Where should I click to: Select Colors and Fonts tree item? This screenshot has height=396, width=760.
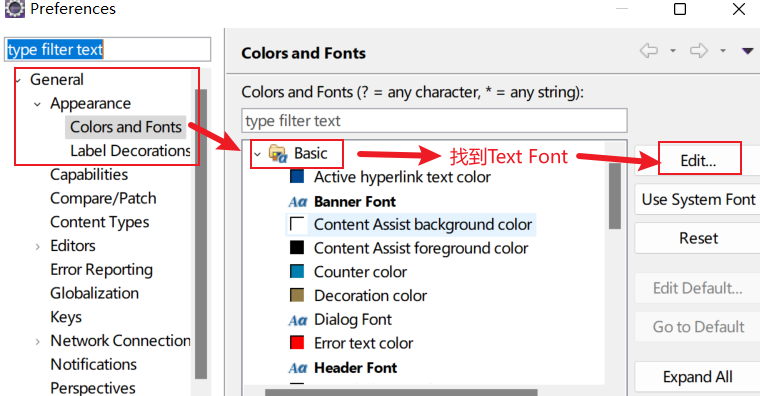tap(126, 127)
